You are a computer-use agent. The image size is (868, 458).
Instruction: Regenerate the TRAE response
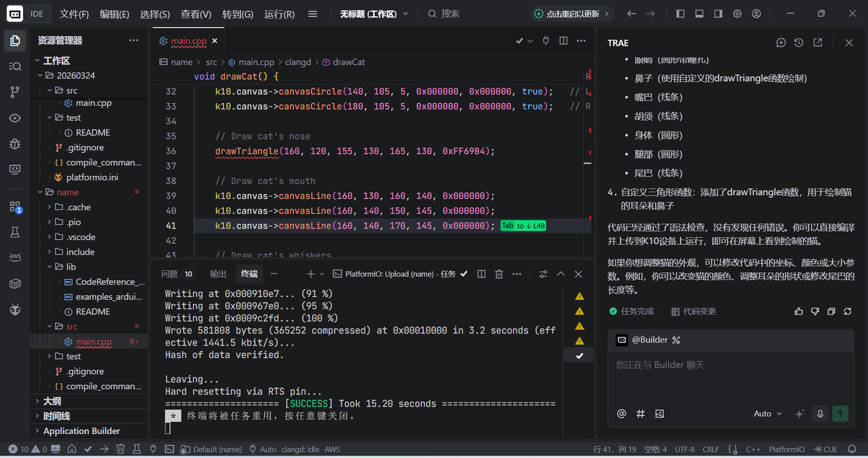[x=848, y=311]
